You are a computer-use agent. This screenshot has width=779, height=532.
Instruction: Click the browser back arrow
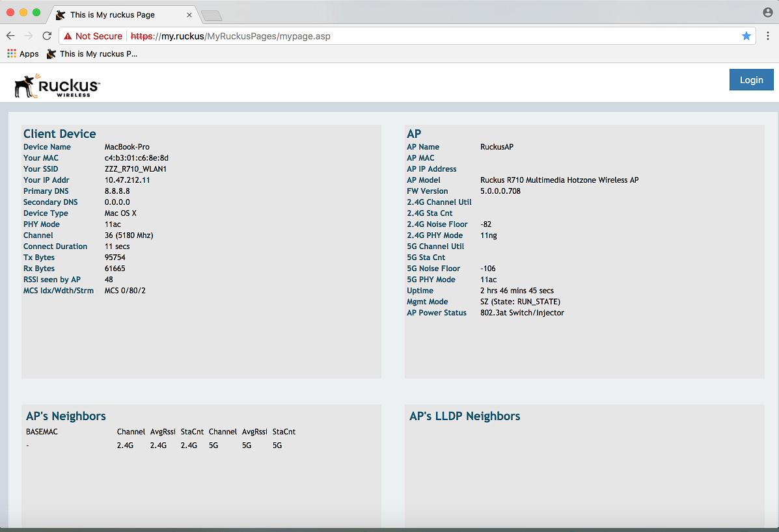11,36
